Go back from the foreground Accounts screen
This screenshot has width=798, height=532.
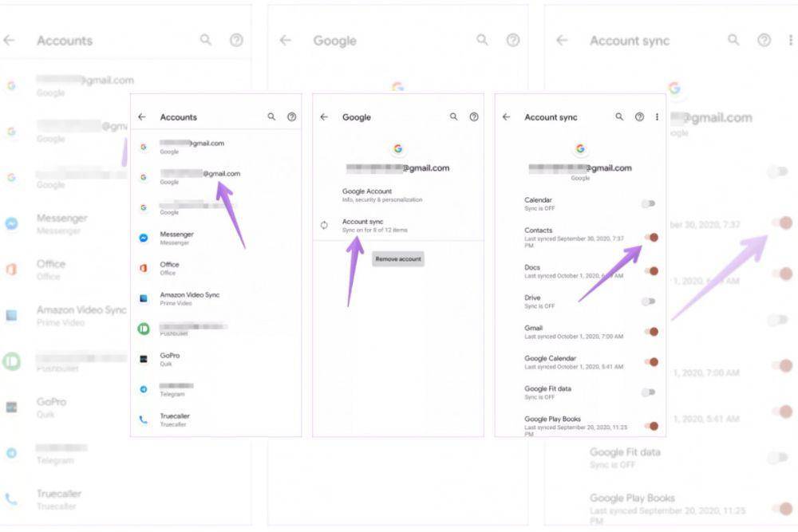(142, 117)
